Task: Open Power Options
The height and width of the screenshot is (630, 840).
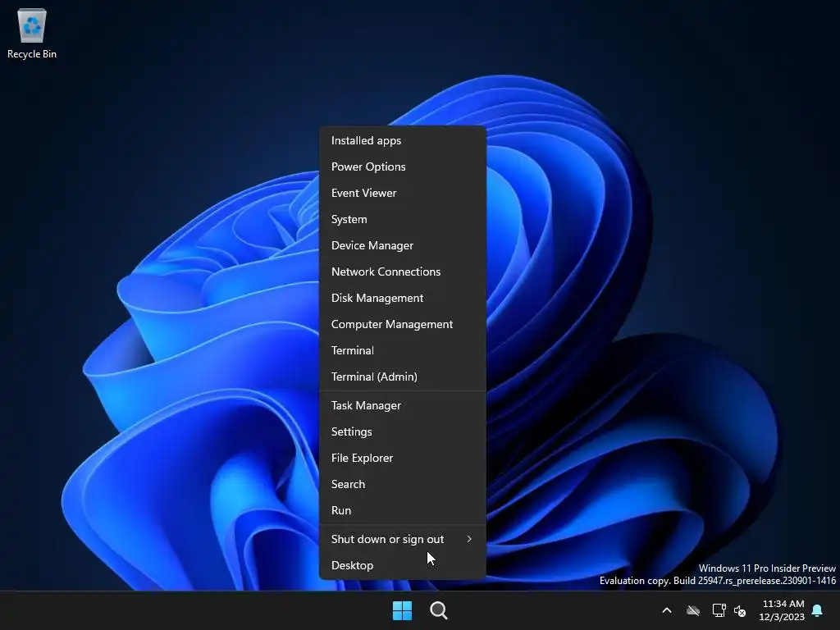Action: (x=402, y=167)
